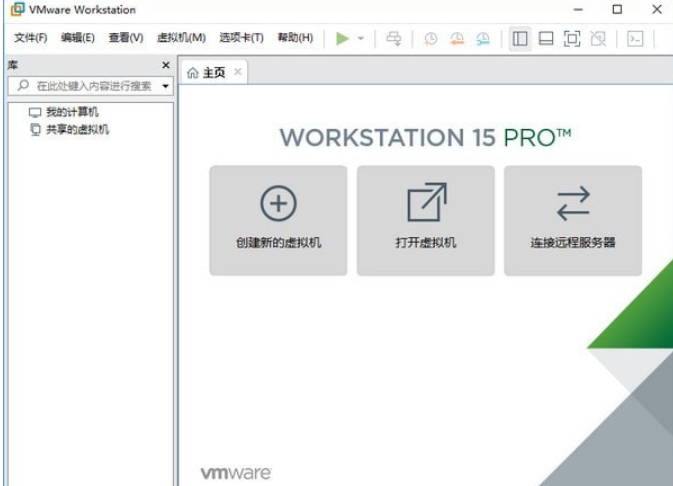This screenshot has height=486, width=673.
Task: Click the shared VMs icon beside 共享的虚拟机
Action: [35, 130]
